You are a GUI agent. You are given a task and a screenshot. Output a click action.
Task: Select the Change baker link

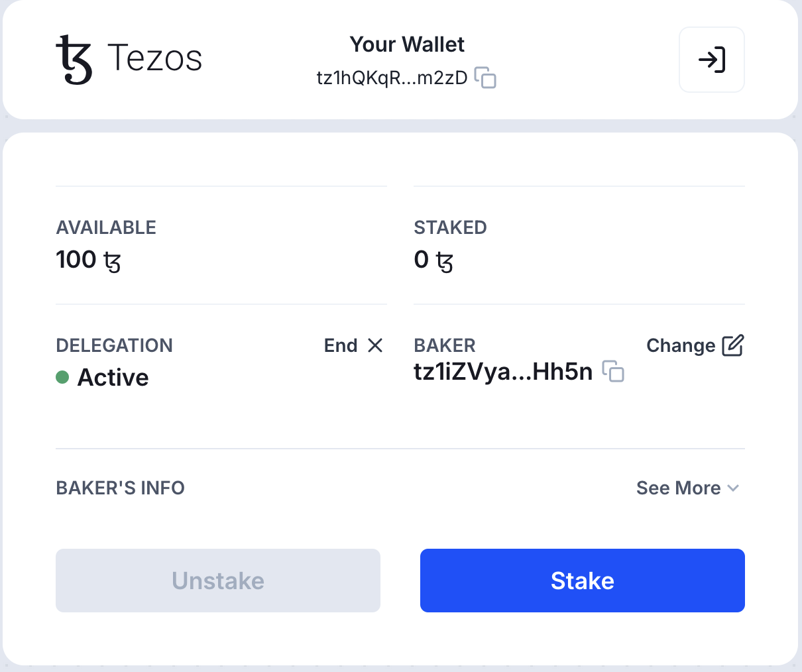click(681, 345)
